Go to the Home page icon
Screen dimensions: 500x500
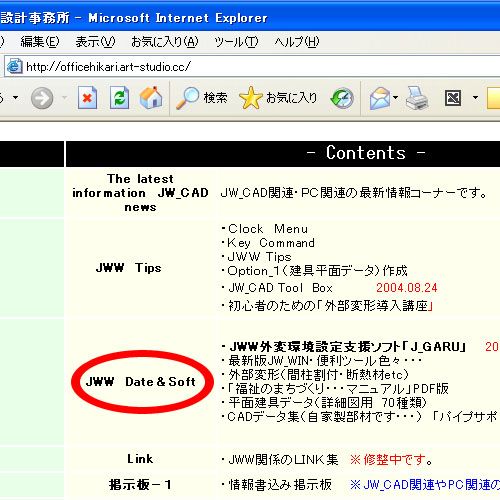(x=151, y=98)
